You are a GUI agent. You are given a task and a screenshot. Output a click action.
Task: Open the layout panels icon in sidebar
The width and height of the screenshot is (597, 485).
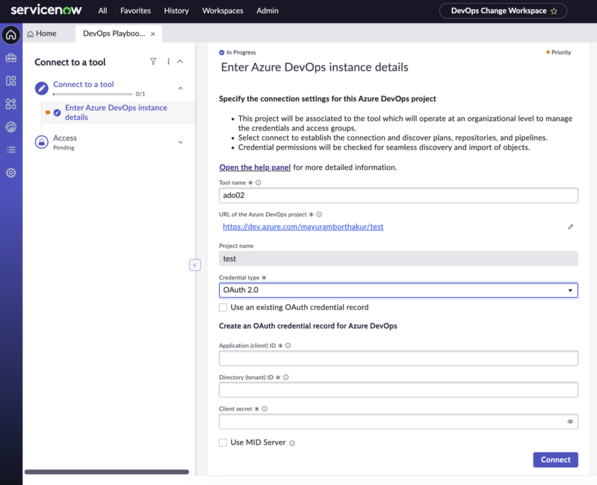tap(11, 81)
